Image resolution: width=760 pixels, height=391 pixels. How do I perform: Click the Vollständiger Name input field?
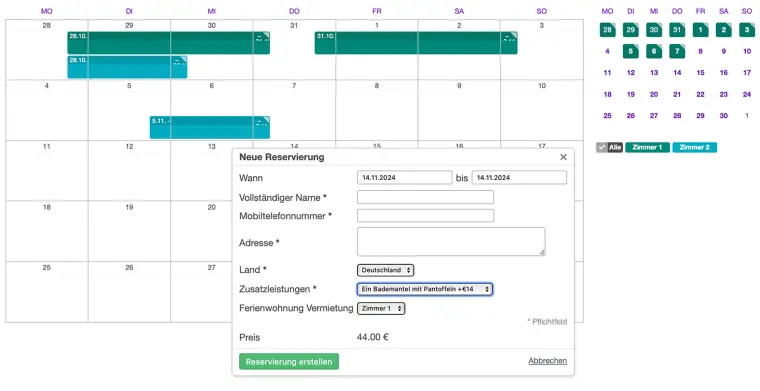(426, 197)
